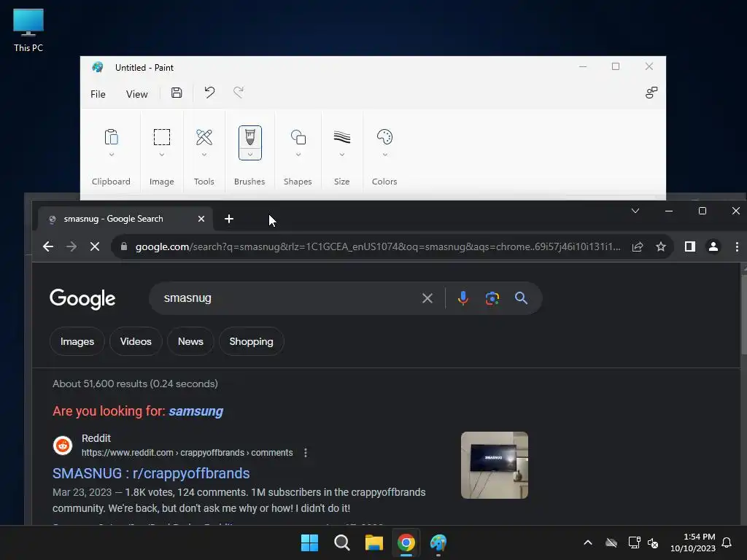Image resolution: width=747 pixels, height=560 pixels.
Task: Click the Reddit site name text
Action: pyautogui.click(x=96, y=438)
